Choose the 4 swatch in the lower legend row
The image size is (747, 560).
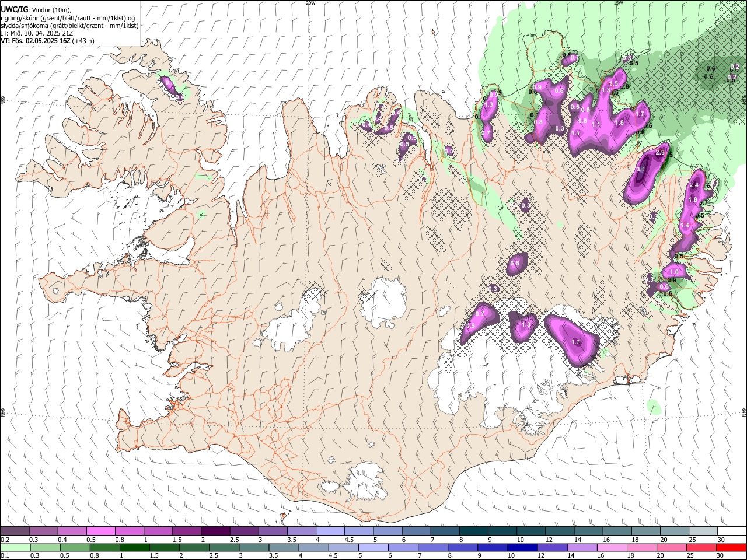(x=313, y=547)
